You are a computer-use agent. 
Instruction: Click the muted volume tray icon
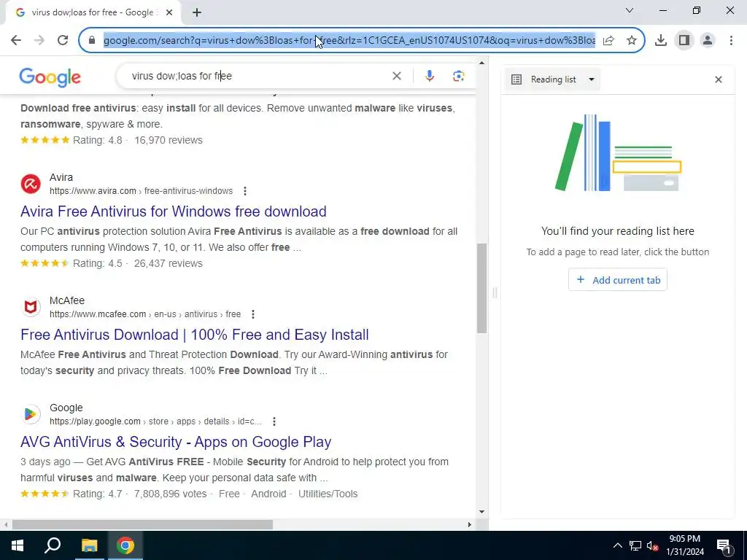[x=652, y=545]
